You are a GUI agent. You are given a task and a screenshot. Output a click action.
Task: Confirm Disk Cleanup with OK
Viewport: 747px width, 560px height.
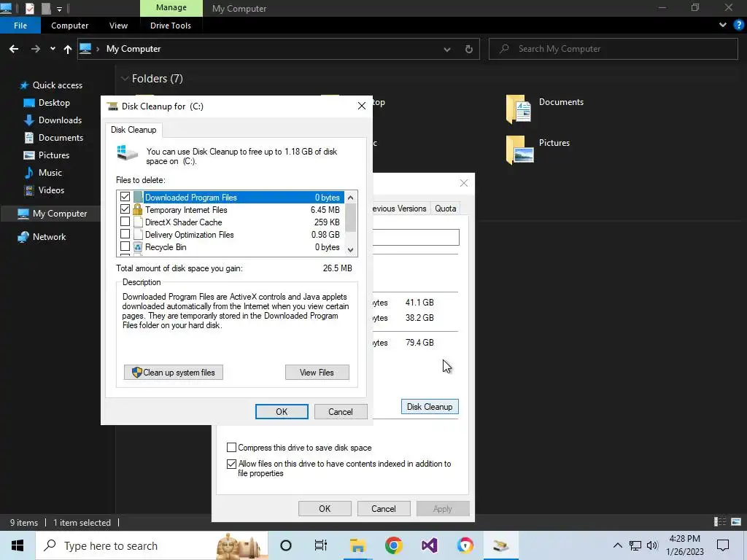pos(282,411)
